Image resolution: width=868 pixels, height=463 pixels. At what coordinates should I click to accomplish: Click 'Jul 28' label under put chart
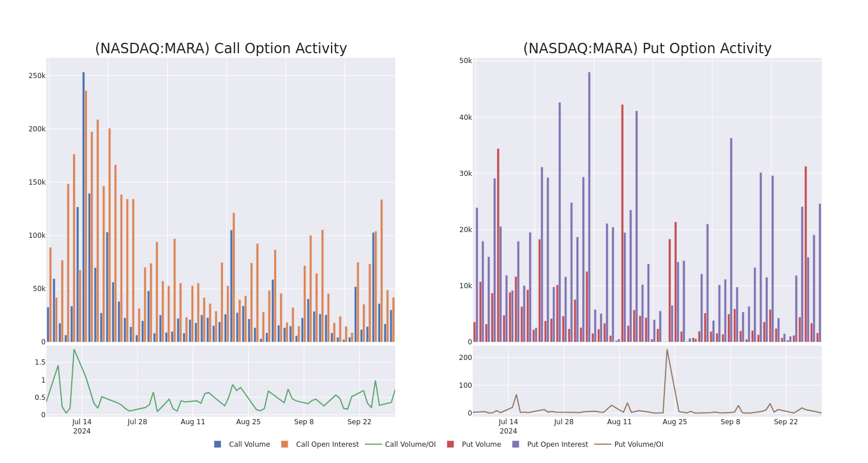[x=564, y=422]
